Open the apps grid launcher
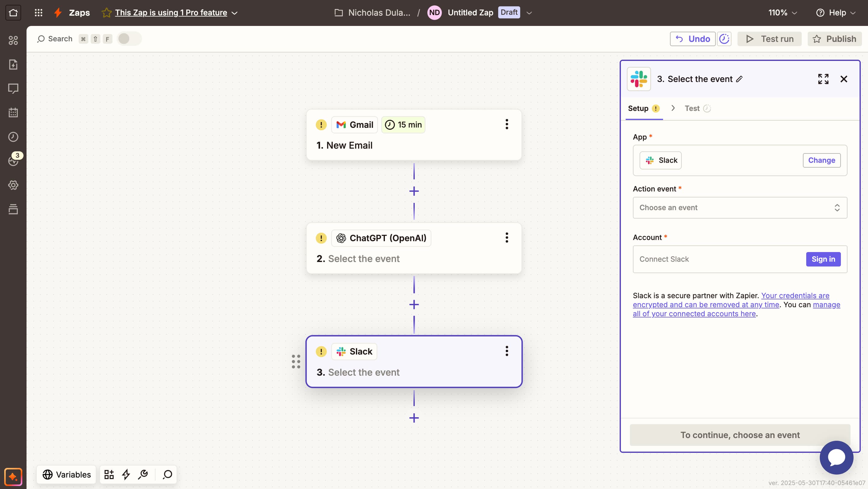The image size is (868, 489). [x=38, y=13]
